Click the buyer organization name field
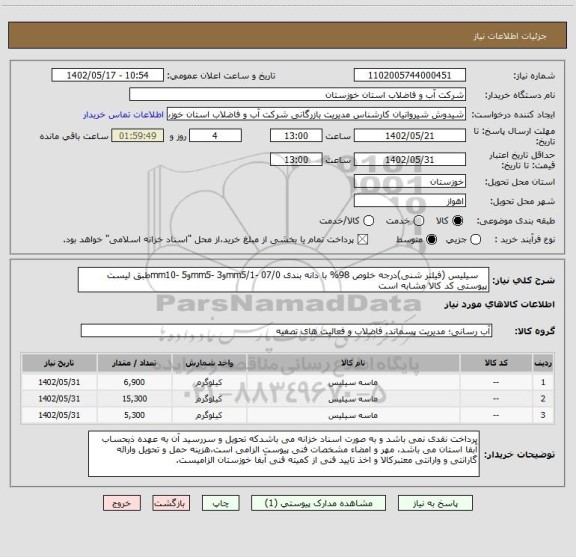Viewport: 576px width, 557px height. pos(297,95)
